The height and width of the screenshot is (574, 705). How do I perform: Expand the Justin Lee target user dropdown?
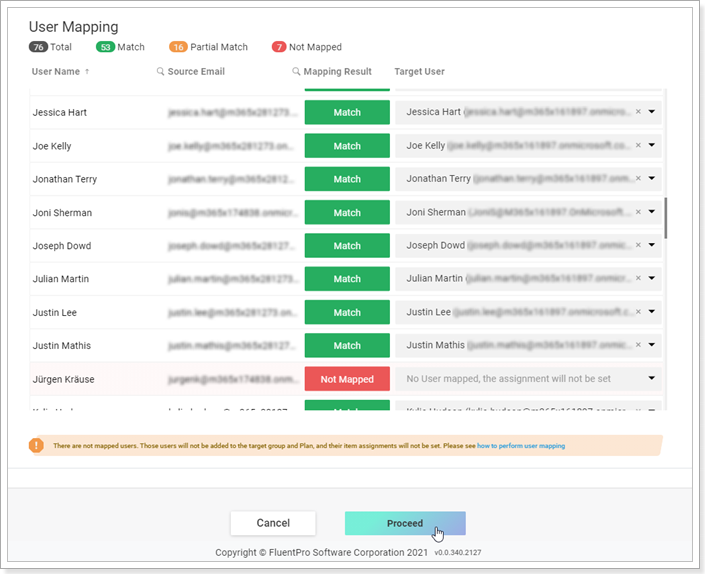[x=651, y=311]
